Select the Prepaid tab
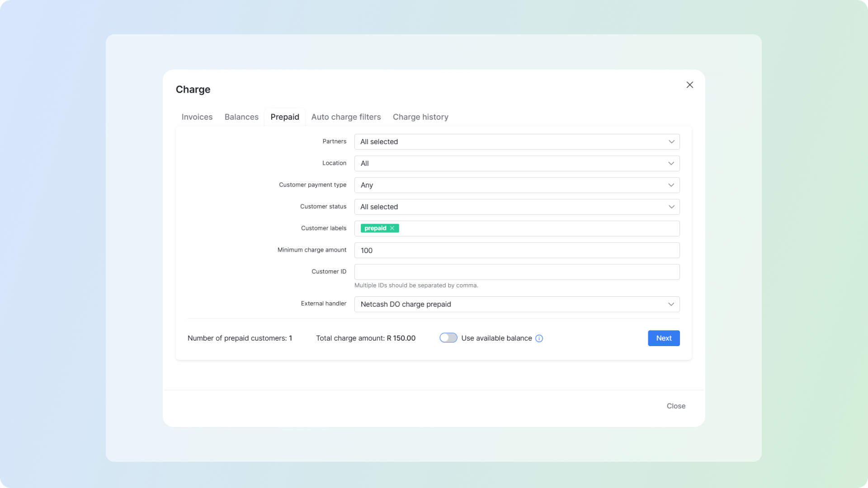The width and height of the screenshot is (868, 488). click(284, 117)
